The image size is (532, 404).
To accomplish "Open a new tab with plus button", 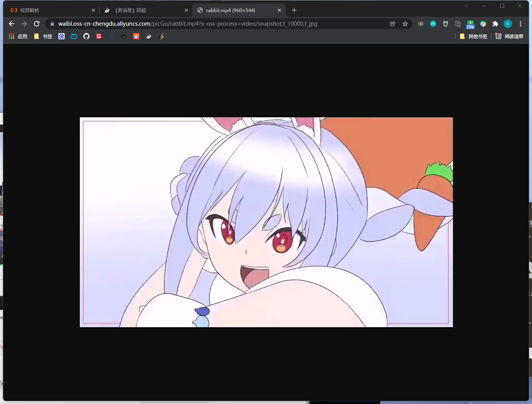I will (294, 10).
